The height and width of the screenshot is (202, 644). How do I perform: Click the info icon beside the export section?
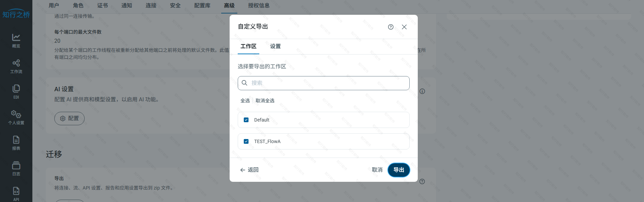coord(422,181)
